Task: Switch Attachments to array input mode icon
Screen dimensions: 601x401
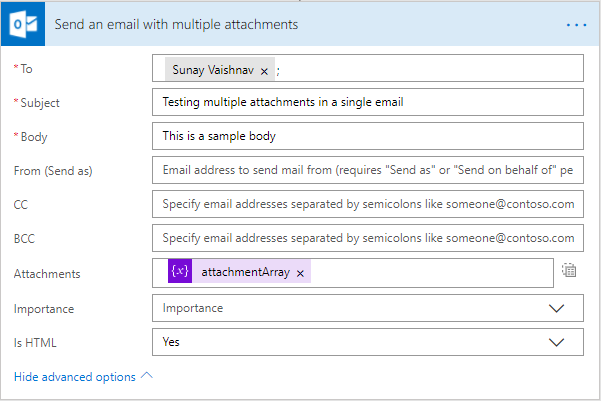Action: point(569,271)
